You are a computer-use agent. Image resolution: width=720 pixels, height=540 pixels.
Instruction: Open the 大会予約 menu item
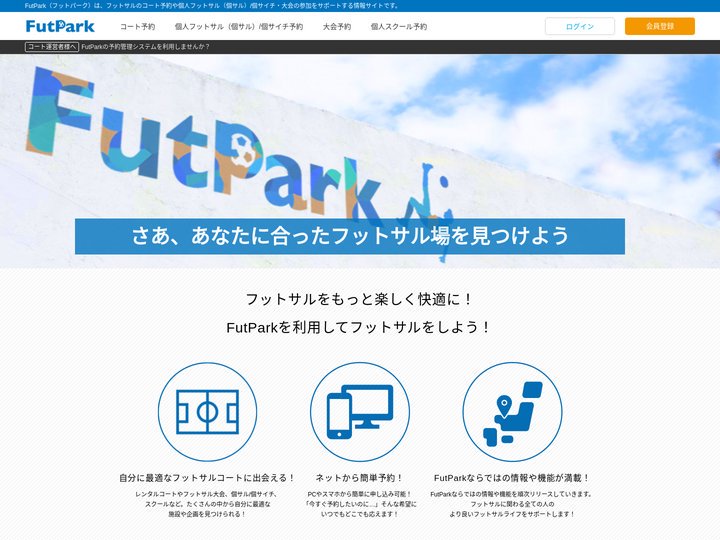[x=337, y=27]
